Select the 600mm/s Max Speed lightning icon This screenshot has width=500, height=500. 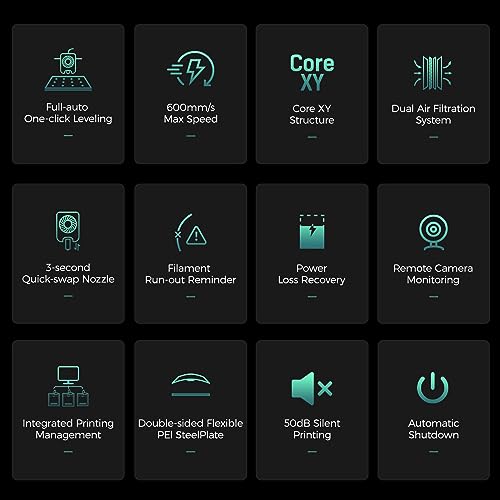[191, 69]
